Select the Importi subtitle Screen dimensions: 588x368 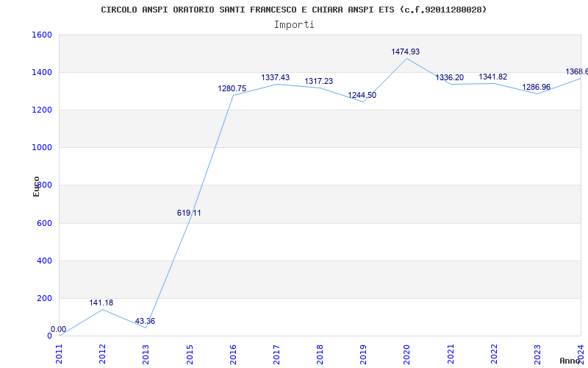(x=294, y=25)
